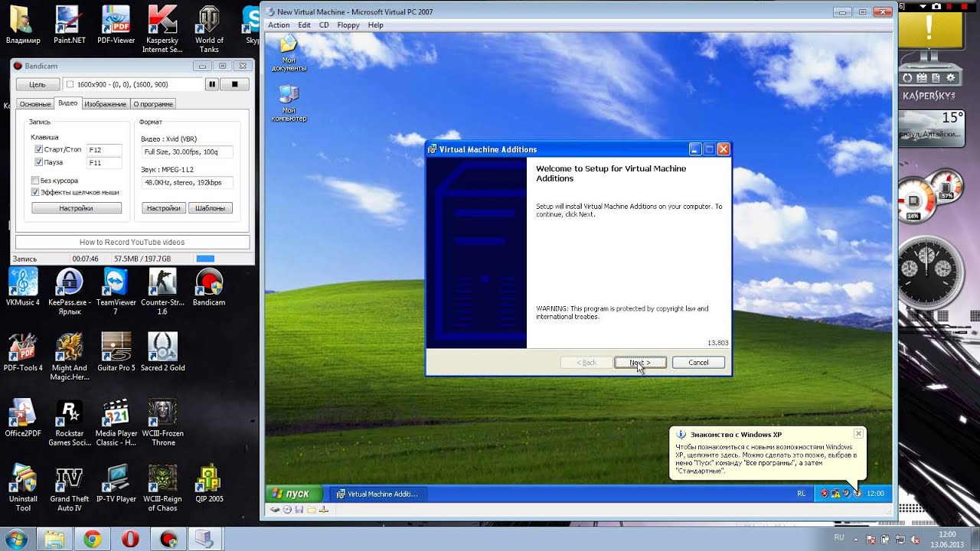Viewport: 980px width, 551px height.
Task: Open How to Record YouTube videos link
Action: click(132, 242)
